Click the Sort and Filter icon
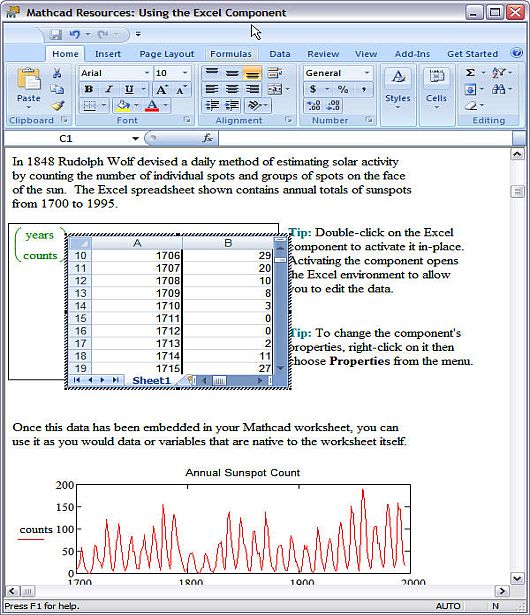Screen dimensions: 530x615 498,73
